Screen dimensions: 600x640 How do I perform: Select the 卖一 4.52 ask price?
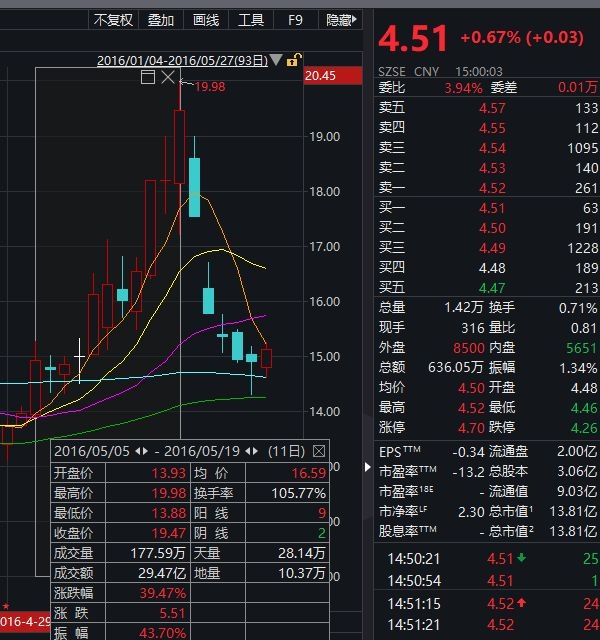pyautogui.click(x=492, y=188)
